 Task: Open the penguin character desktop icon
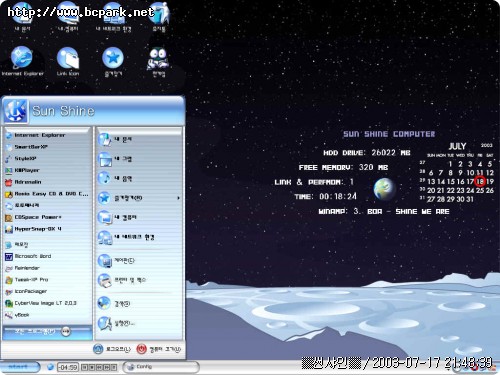[x=159, y=62]
